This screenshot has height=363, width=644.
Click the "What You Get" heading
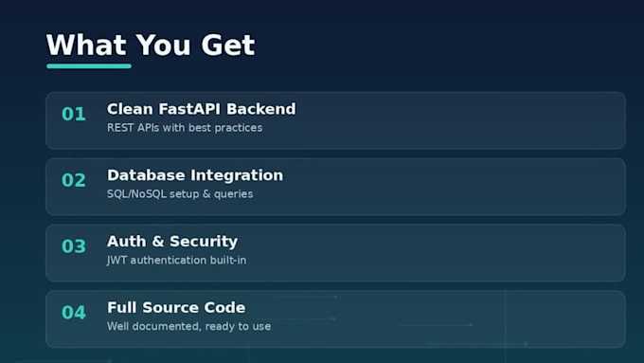click(151, 45)
